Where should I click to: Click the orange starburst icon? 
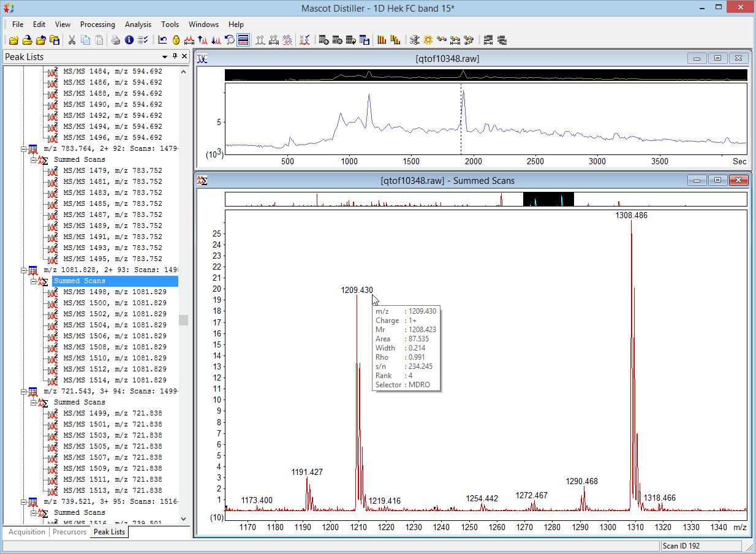(x=428, y=40)
